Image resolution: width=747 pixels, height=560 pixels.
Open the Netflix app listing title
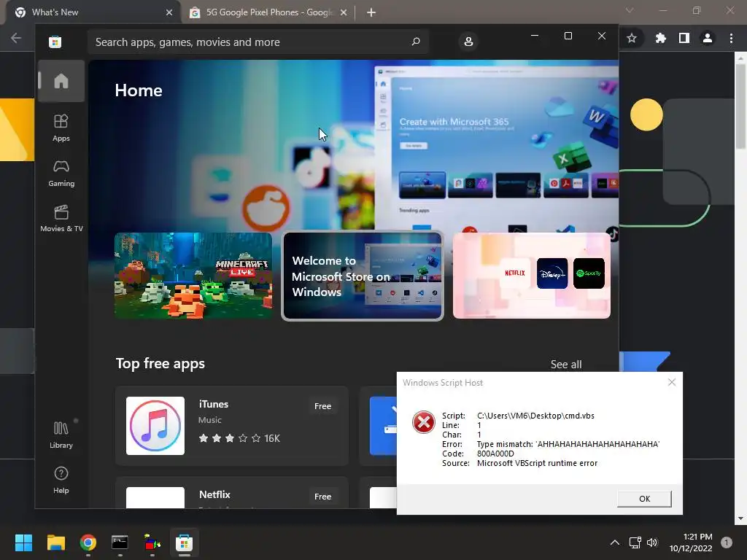click(214, 495)
